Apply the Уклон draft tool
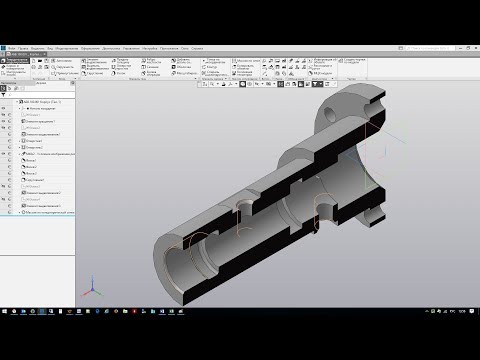 (119, 73)
